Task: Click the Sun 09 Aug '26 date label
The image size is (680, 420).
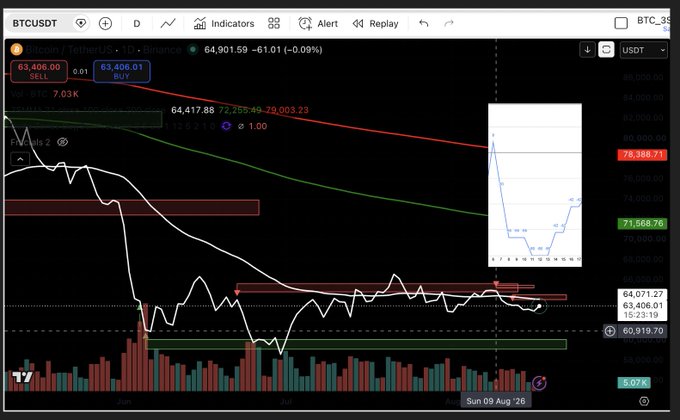Action: coord(496,401)
